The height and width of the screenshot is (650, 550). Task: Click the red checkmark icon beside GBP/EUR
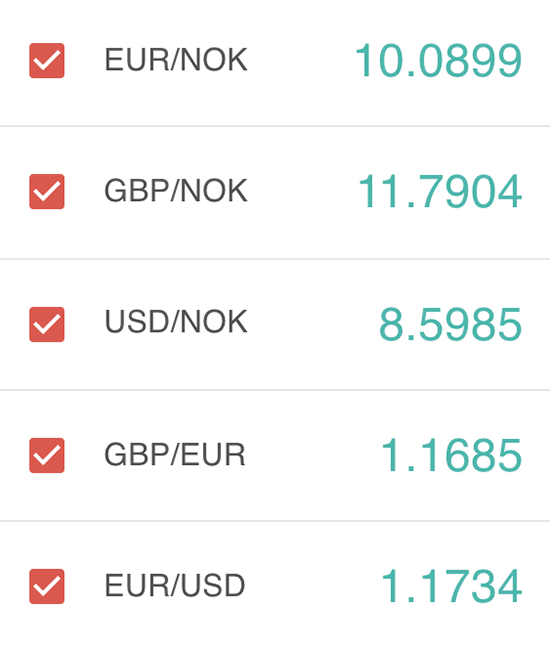click(x=47, y=455)
